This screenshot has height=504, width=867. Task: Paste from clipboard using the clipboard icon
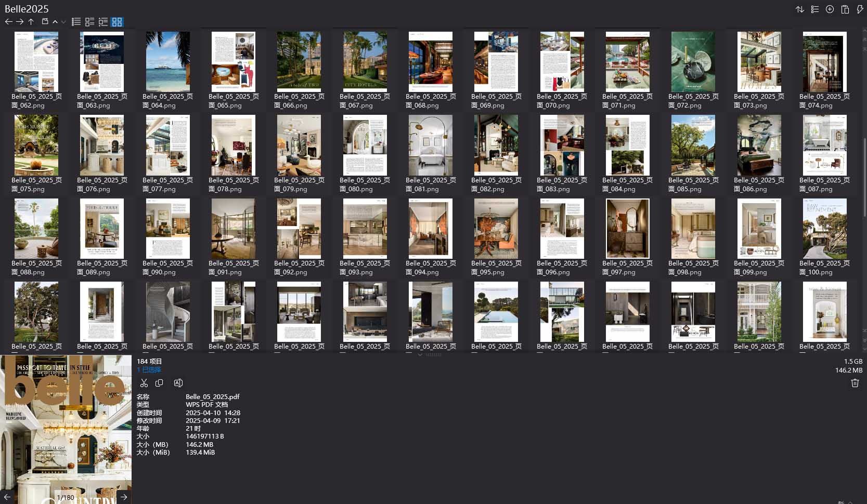click(845, 9)
